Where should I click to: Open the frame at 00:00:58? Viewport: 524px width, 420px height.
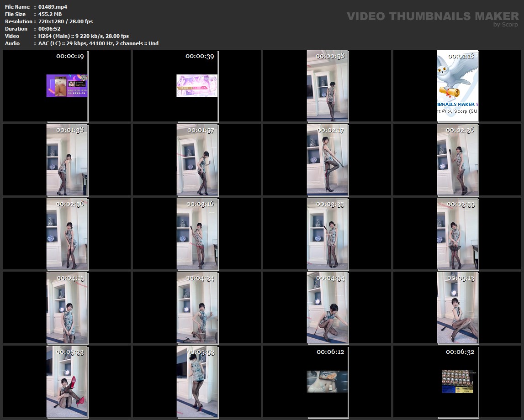(x=328, y=86)
